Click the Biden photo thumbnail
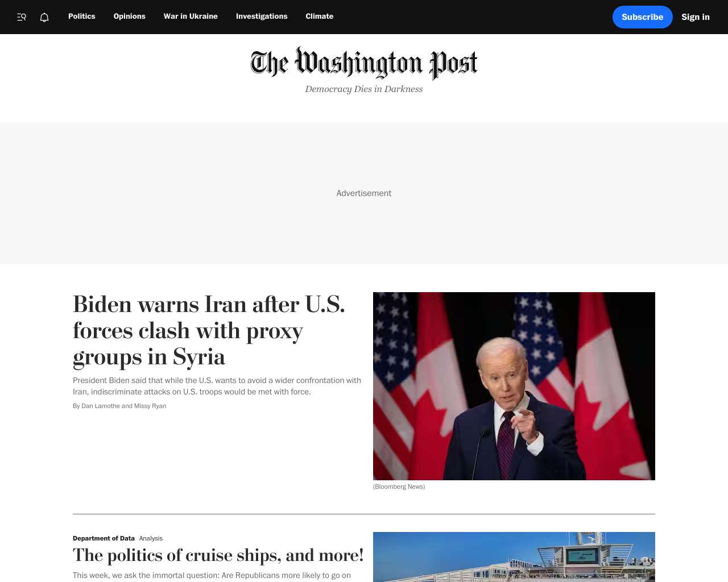The width and height of the screenshot is (728, 582). pos(514,386)
